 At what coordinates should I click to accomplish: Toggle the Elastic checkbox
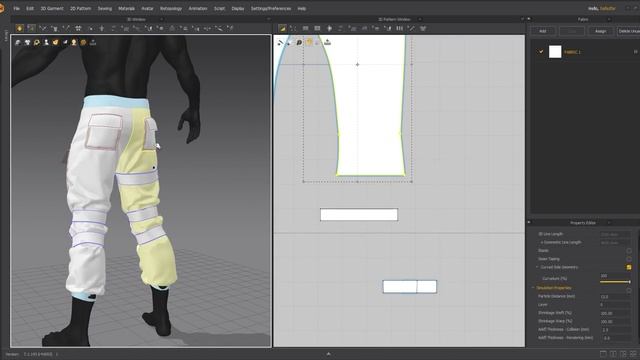point(629,251)
